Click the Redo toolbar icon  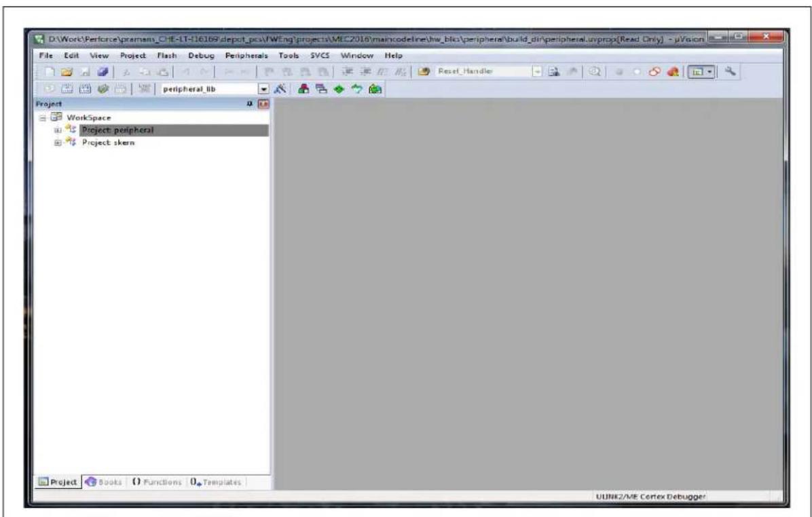pyautogui.click(x=203, y=72)
